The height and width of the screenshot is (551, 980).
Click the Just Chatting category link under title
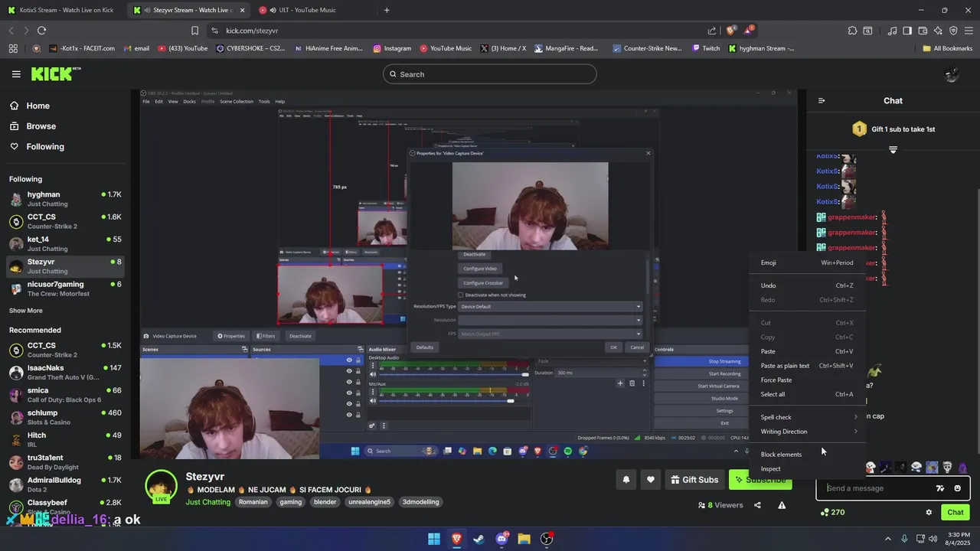[207, 502]
